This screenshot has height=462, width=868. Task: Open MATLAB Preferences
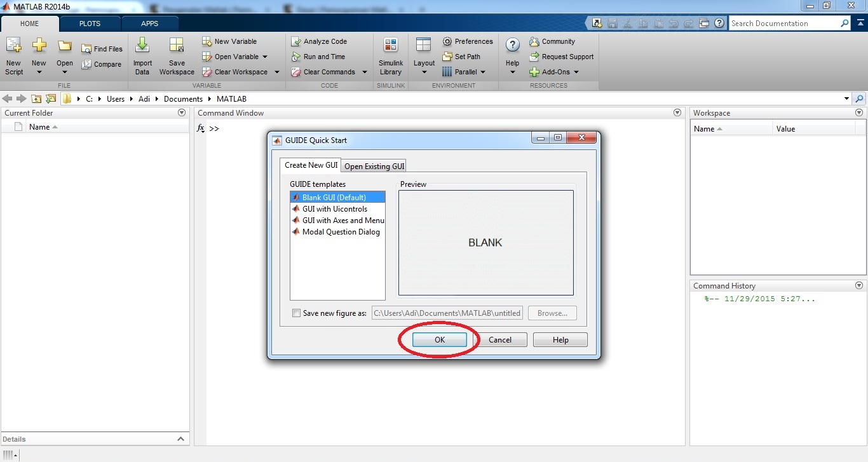click(468, 41)
